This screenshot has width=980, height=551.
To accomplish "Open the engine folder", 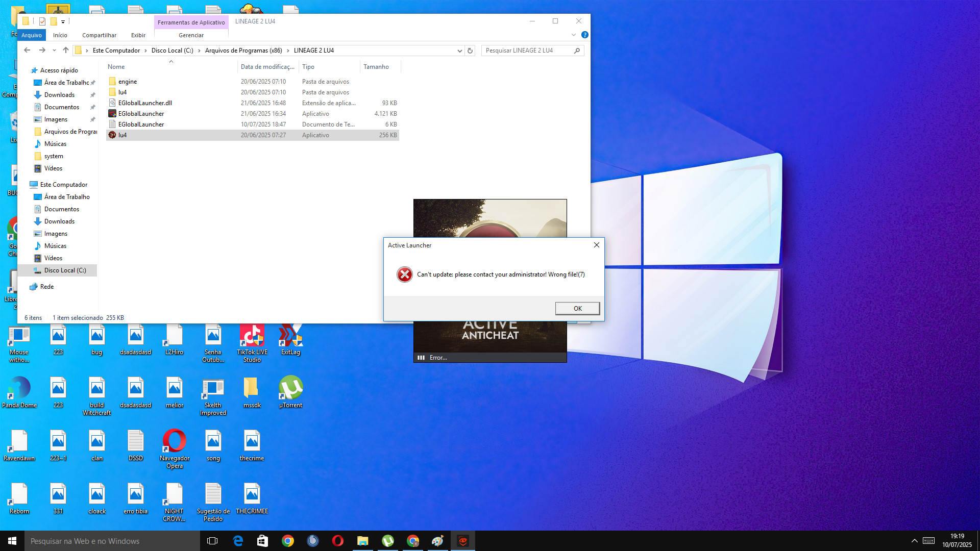I will click(127, 82).
